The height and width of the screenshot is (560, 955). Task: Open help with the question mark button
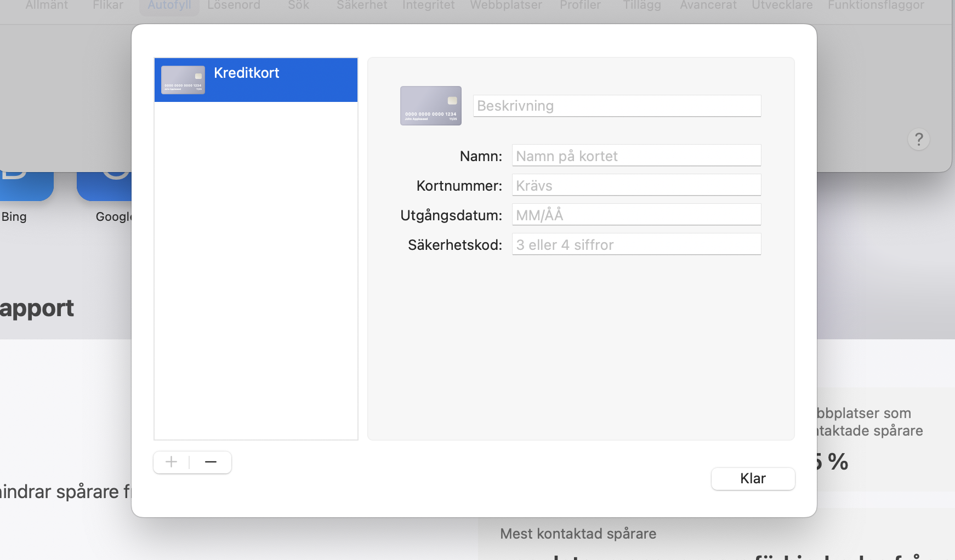[x=919, y=139]
